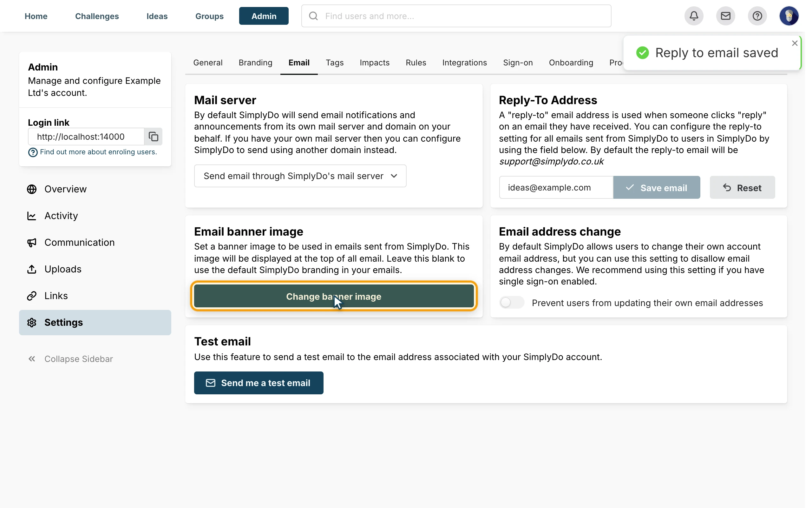This screenshot has width=812, height=508.
Task: Open Groups in top navigation
Action: coord(209,16)
